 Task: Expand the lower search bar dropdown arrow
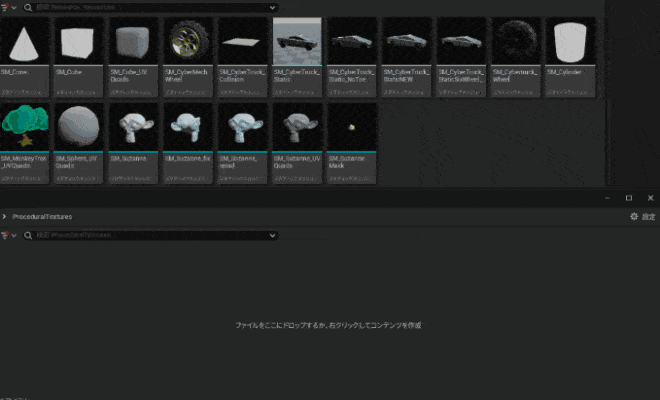click(x=272, y=235)
